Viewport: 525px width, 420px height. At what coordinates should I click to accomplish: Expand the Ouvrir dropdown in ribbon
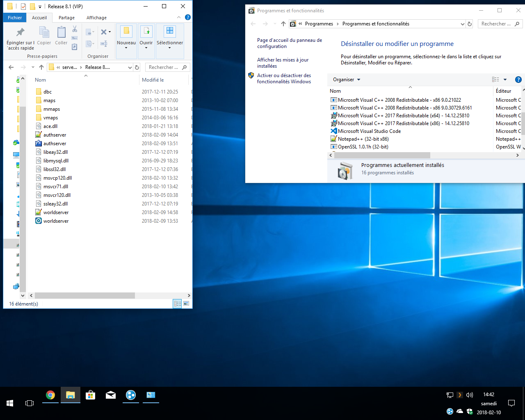146,48
